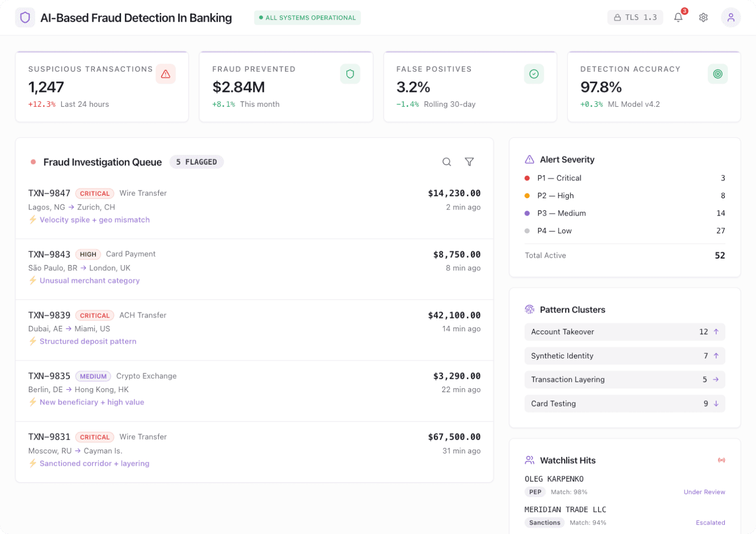The image size is (756, 534).
Task: Expand the Transaction Layering cluster arrow
Action: 715,380
